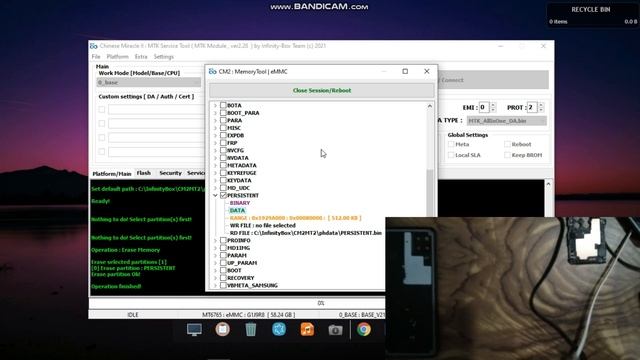Open the Work Mode 0_base dropdown
Screen dimensions: 640x360
(149, 82)
